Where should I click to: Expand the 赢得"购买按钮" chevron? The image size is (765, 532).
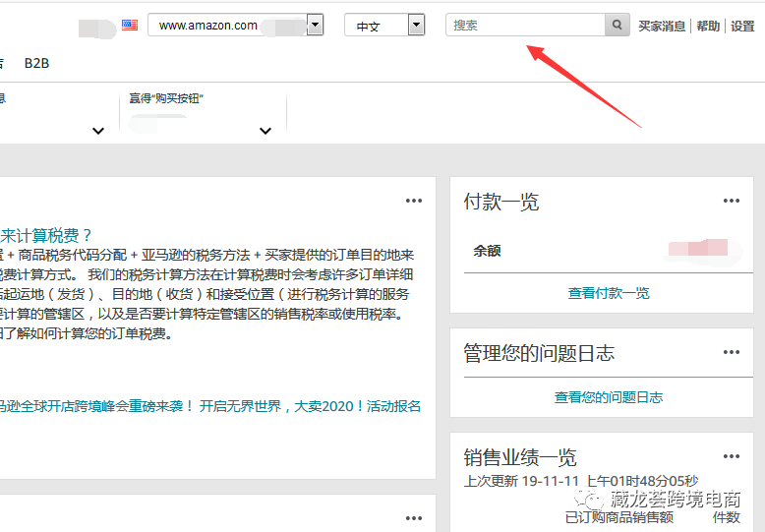coord(265,131)
